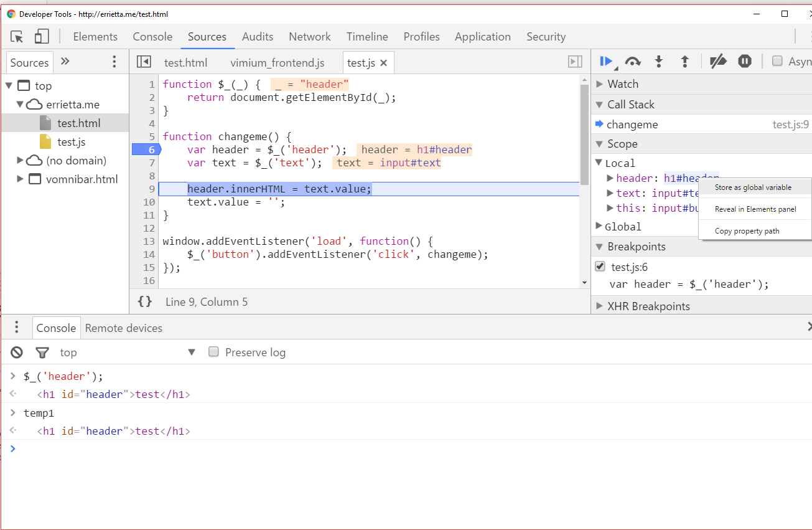
Task: Switch to the main Console panel tab
Action: pos(152,37)
